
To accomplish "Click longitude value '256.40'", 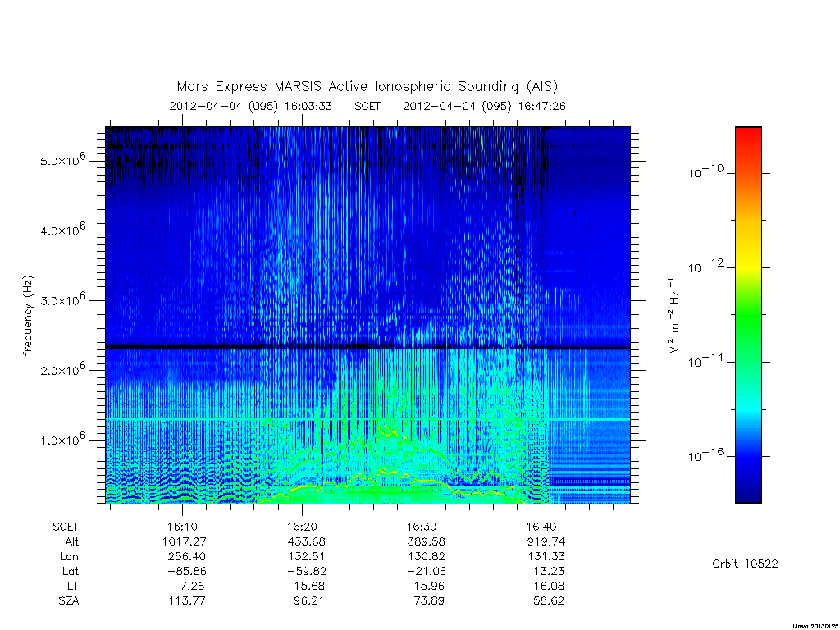I will [186, 557].
